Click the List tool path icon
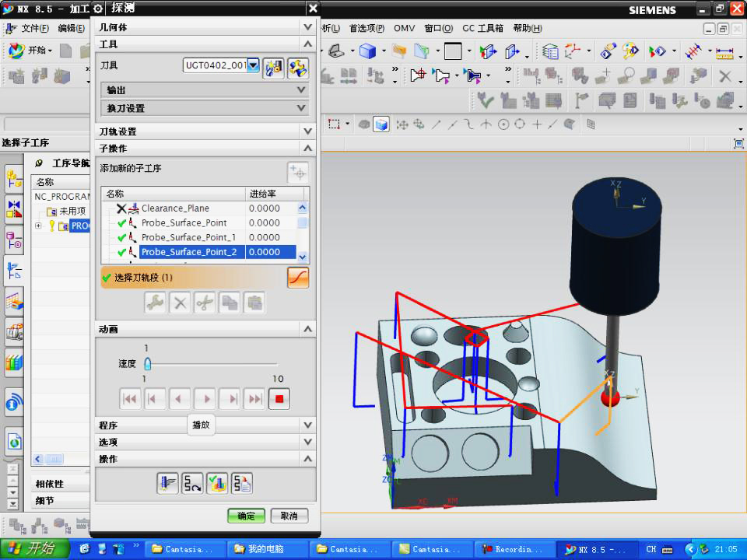747x560 pixels. tap(242, 483)
